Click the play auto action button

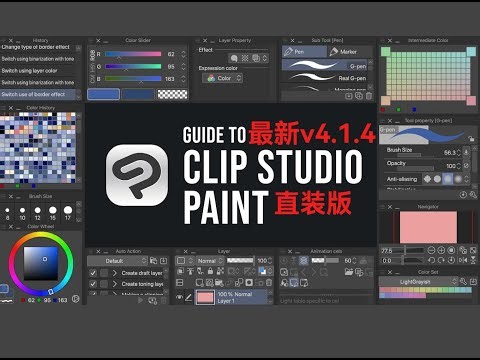click(x=140, y=300)
